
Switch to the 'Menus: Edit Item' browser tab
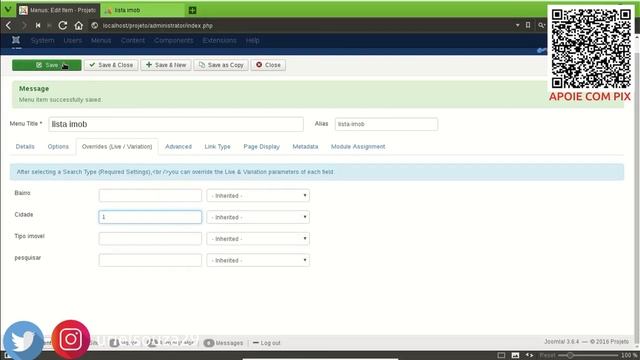58,10
